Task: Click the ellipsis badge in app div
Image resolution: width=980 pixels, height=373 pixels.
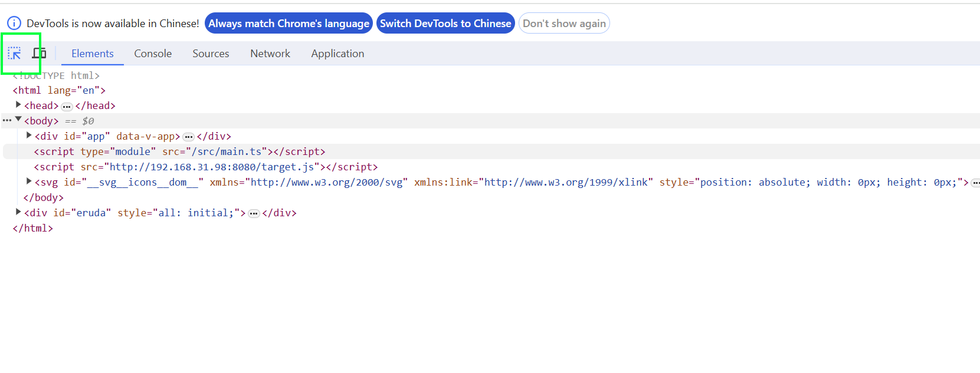Action: click(x=188, y=137)
